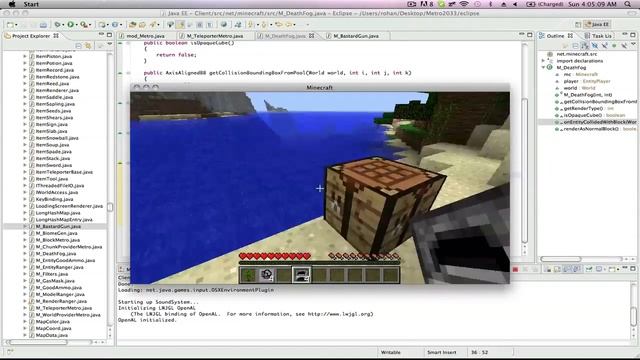Switch to the M_DeathFog.java editor tab
This screenshot has width=640, height=360.
(x=285, y=36)
